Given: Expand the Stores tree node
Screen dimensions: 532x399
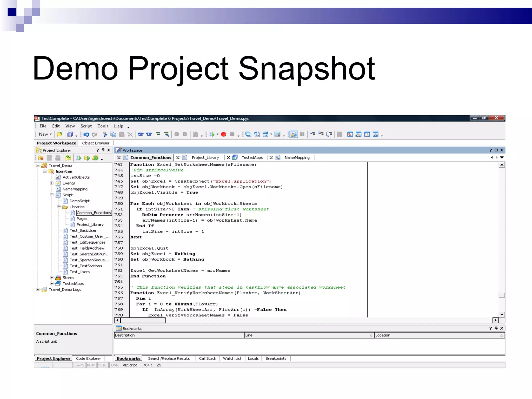Looking at the screenshot, I should [x=52, y=278].
